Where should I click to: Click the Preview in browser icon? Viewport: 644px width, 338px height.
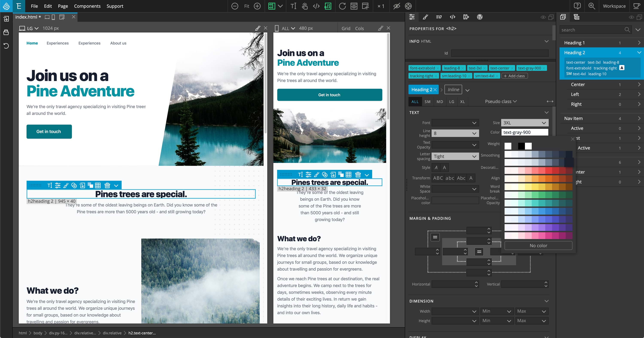(x=354, y=6)
